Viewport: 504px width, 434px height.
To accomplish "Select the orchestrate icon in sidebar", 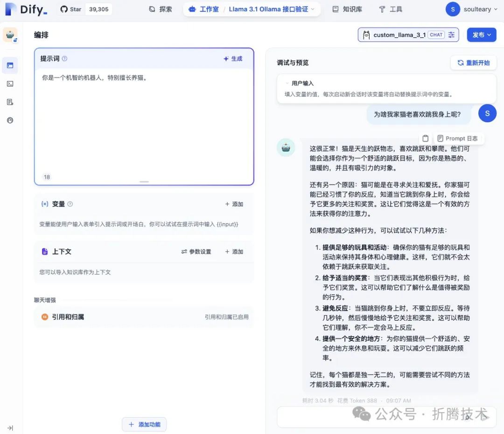I will coord(10,65).
